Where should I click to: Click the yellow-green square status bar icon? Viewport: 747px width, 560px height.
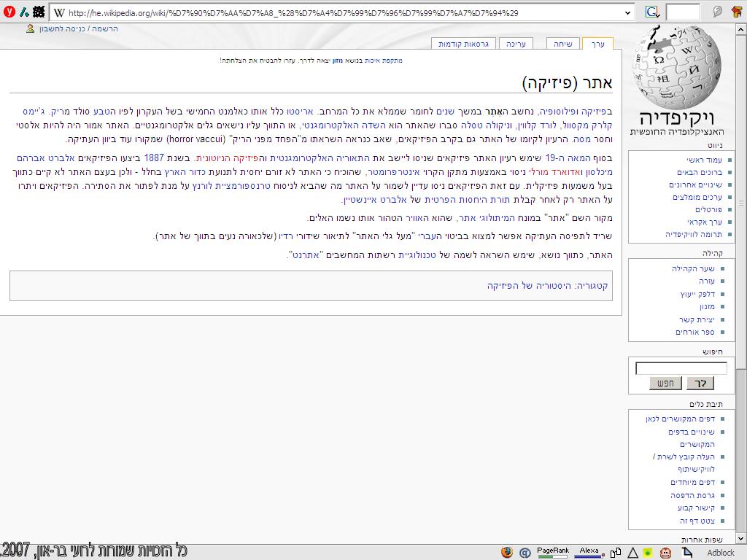pos(648,553)
